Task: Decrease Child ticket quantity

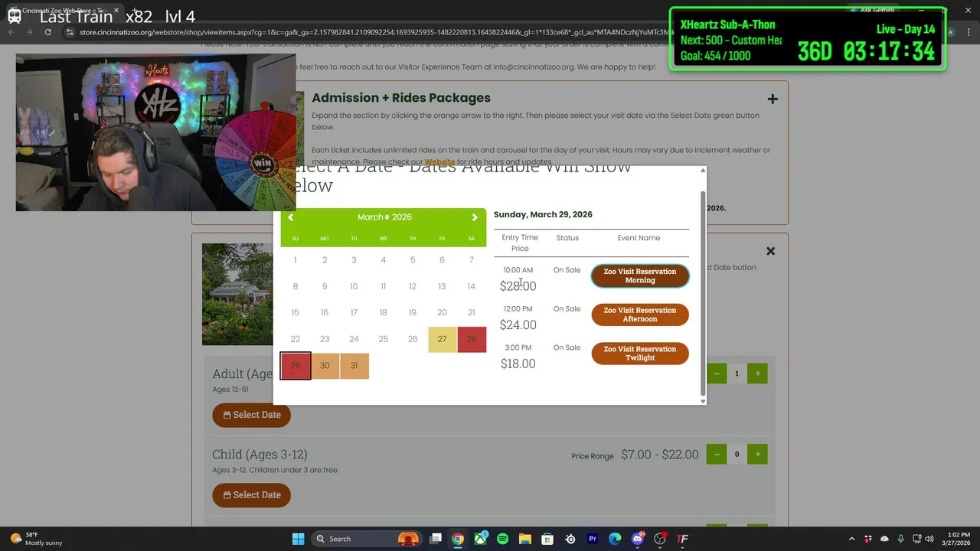Action: pos(717,455)
